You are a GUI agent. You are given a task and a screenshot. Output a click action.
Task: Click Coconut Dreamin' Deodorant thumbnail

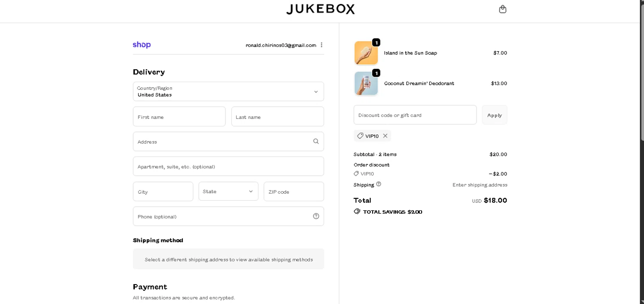click(366, 83)
